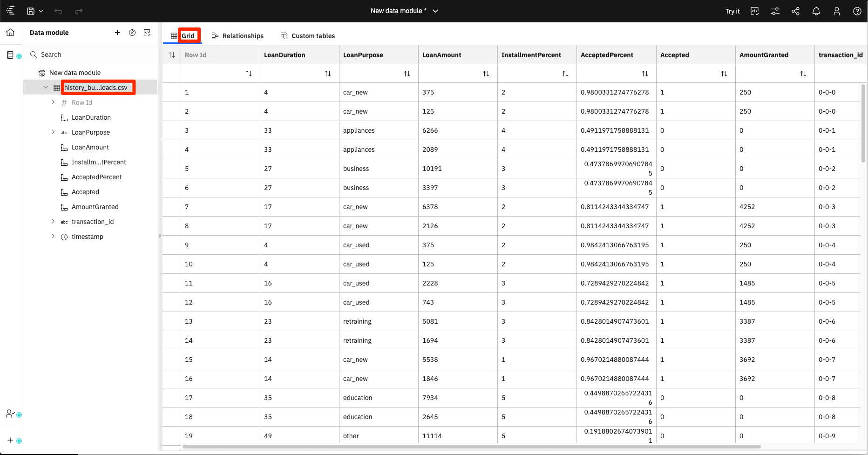This screenshot has height=455, width=868.
Task: Click the Search field in data module panel
Action: 91,54
